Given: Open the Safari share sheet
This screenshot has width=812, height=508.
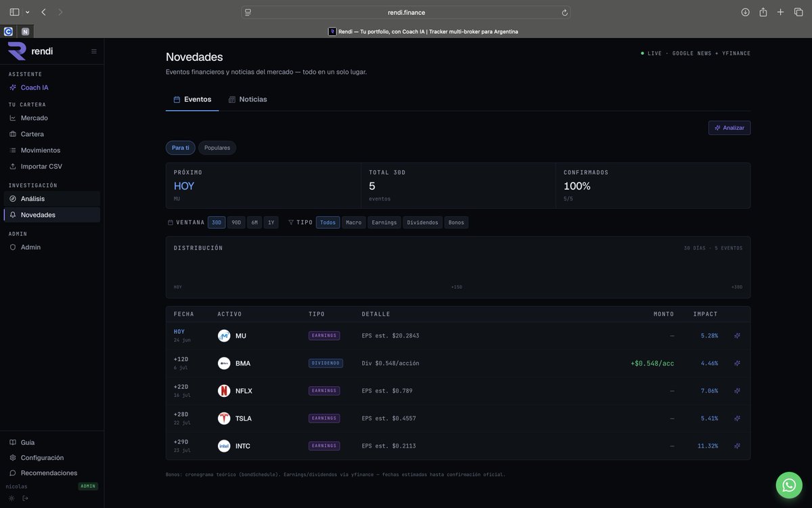Looking at the screenshot, I should coord(763,12).
